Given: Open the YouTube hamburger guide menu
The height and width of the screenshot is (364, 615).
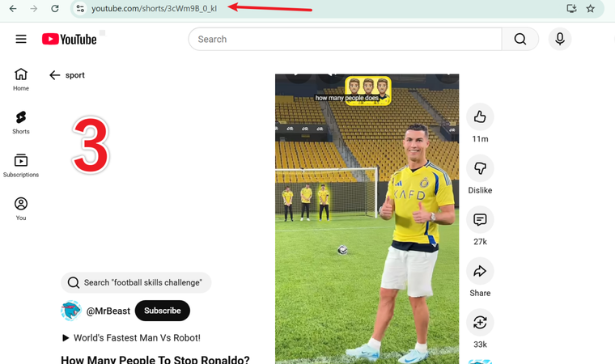Looking at the screenshot, I should pos(21,39).
